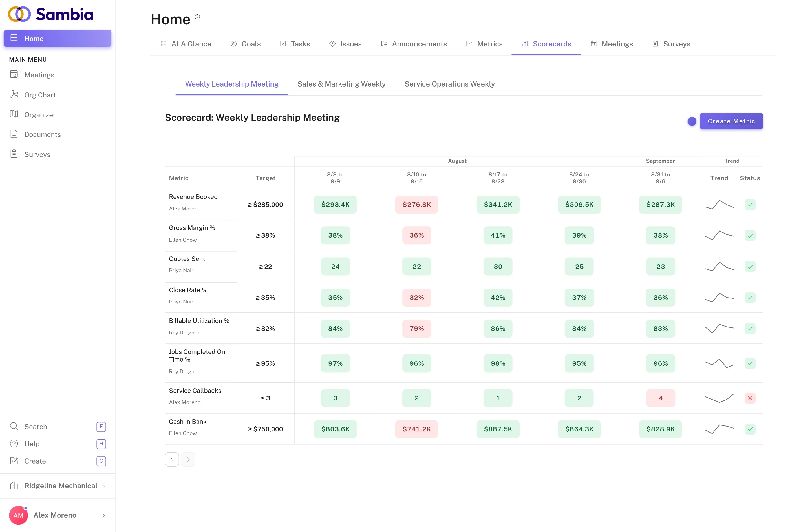This screenshot has height=532, width=812.
Task: Select Service Operations Weekly scorecard
Action: click(x=449, y=84)
